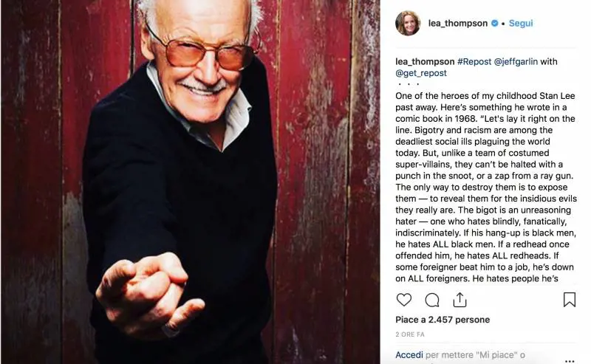The height and width of the screenshot is (364, 591).
Task: Open lea_thompson's round profile picture
Action: pos(409,23)
